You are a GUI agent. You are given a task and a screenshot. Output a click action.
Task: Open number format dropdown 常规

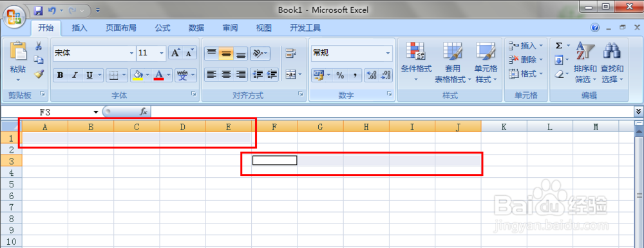point(388,53)
